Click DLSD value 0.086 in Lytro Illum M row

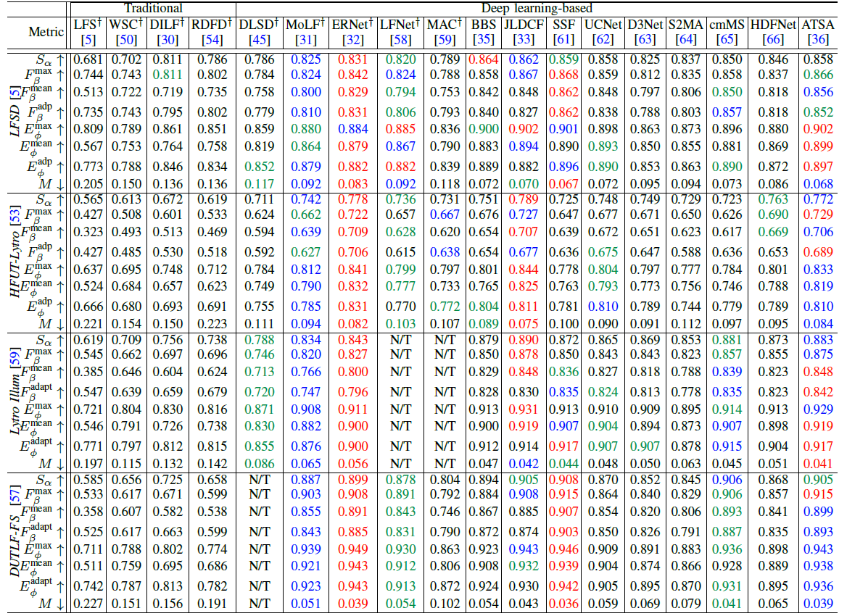(x=260, y=464)
